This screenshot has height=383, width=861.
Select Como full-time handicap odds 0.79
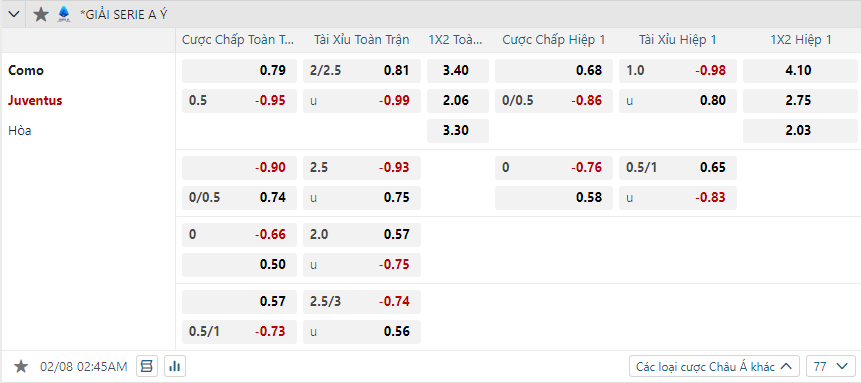click(239, 70)
